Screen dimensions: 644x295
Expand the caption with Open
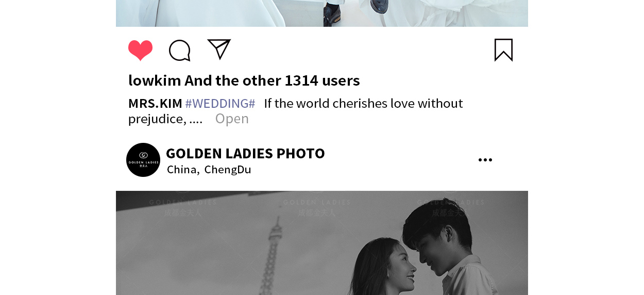point(232,119)
